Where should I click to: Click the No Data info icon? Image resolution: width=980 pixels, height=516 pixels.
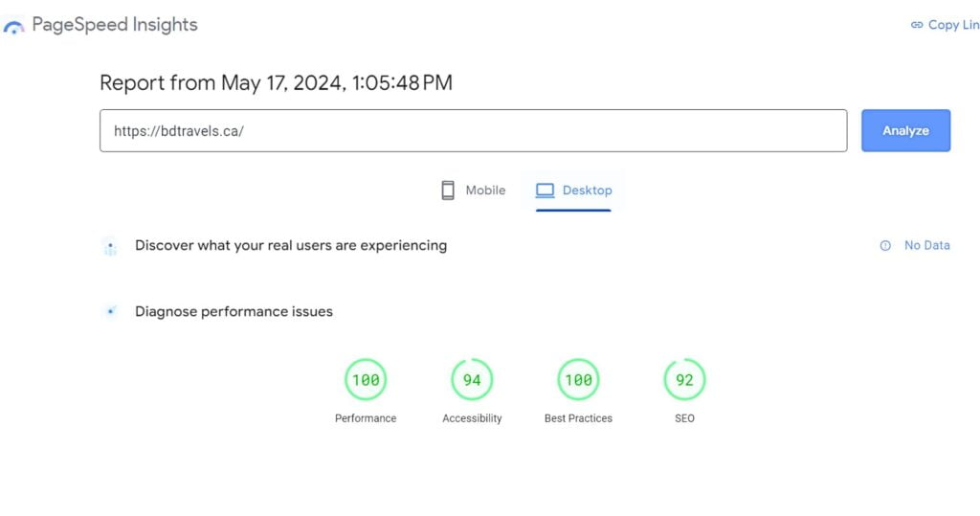point(885,246)
